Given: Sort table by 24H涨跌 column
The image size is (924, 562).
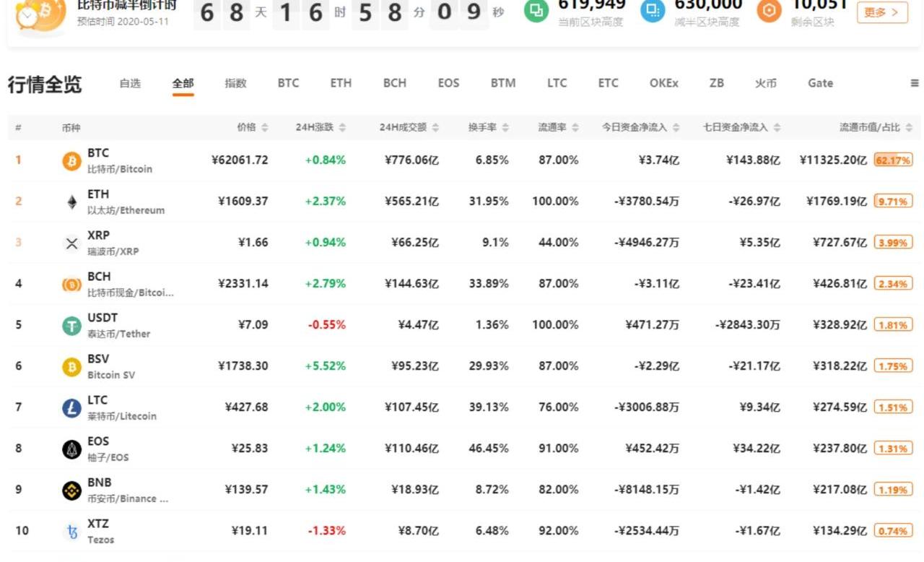Looking at the screenshot, I should (342, 128).
